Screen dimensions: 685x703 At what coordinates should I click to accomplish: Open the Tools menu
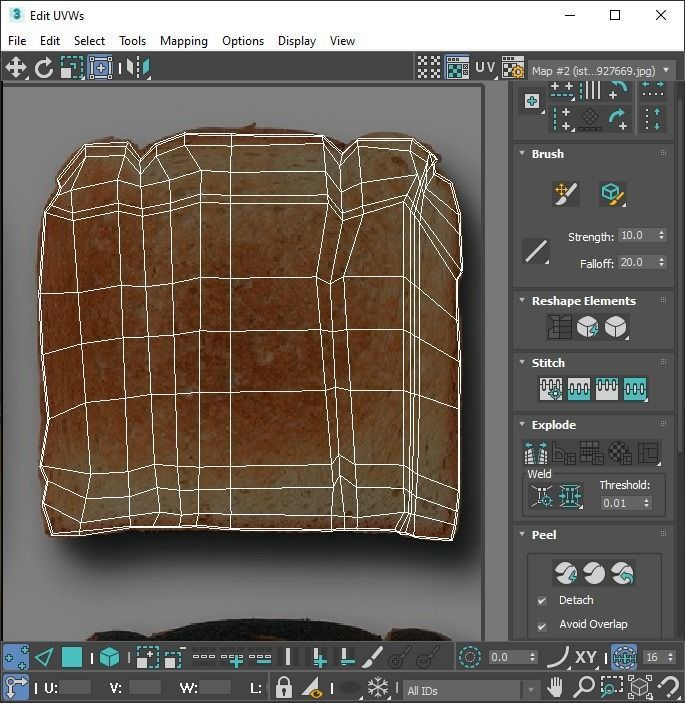(132, 41)
